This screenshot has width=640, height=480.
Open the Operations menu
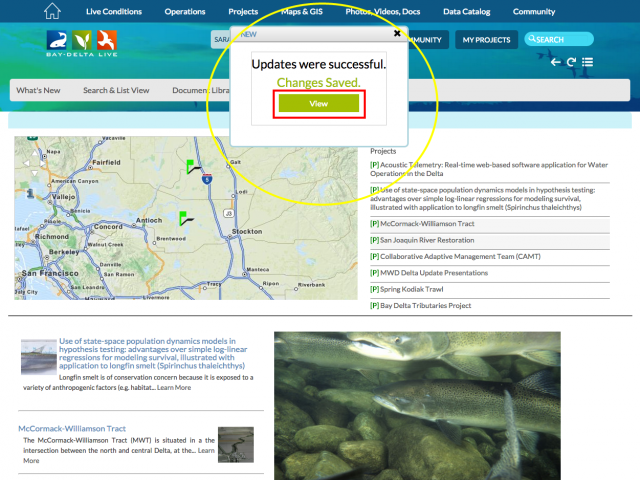[x=185, y=12]
